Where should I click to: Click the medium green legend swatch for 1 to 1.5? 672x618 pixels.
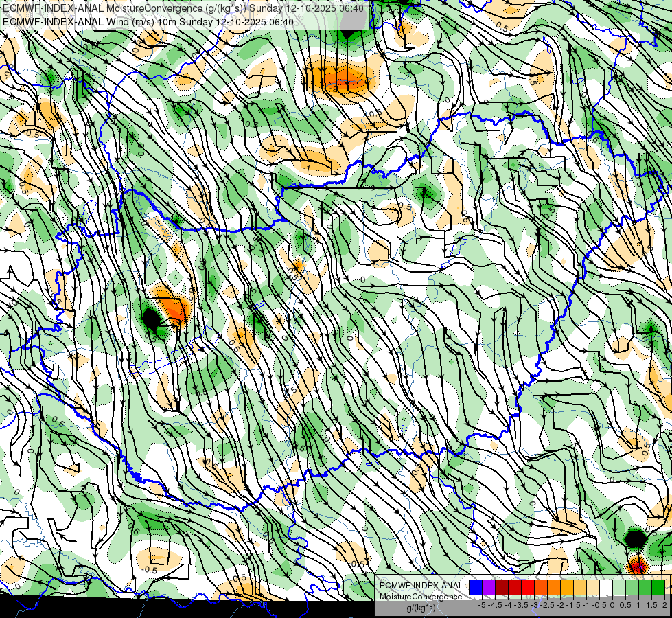(x=645, y=588)
